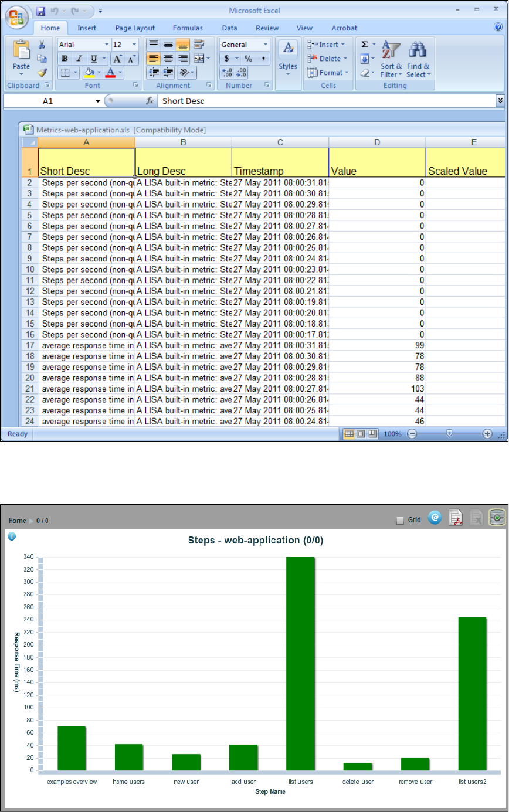The height and width of the screenshot is (812, 509).
Task: Expand the formula bar chevron
Action: [500, 101]
